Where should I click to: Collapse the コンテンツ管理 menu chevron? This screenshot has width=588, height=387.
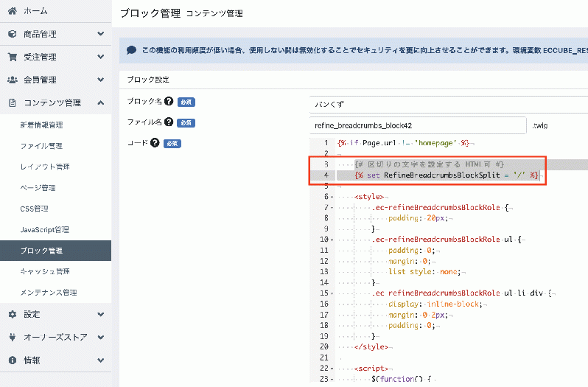(100, 102)
